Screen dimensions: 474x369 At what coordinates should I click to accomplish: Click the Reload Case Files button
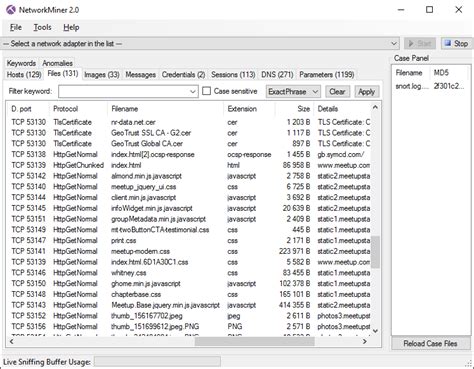point(430,344)
